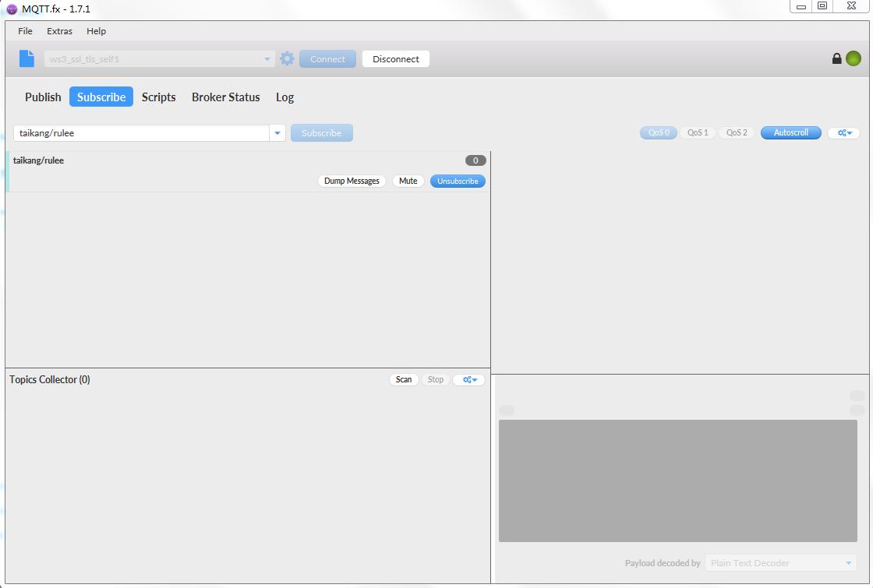
Task: Select QoS 2 option
Action: coord(737,132)
